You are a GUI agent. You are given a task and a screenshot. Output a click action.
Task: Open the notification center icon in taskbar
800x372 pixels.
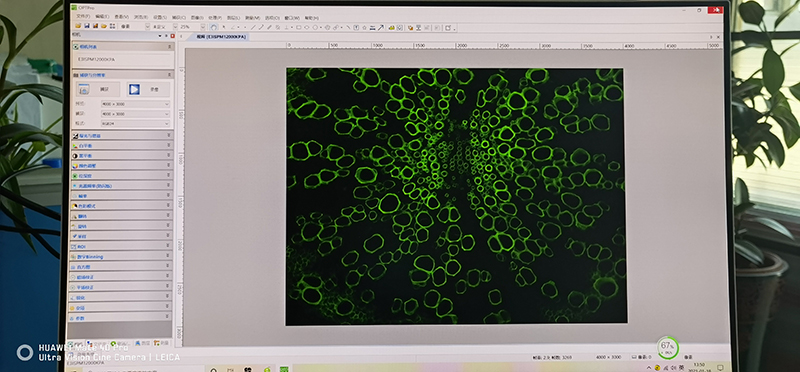[720, 367]
